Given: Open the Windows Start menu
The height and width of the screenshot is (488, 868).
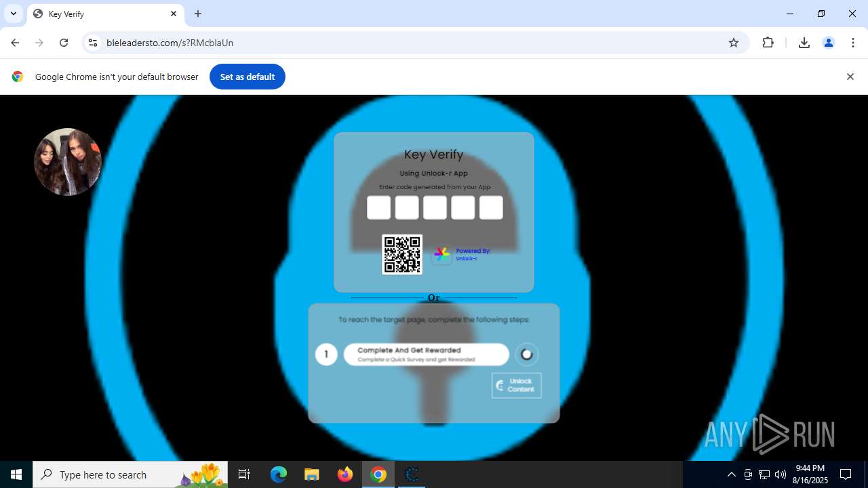Looking at the screenshot, I should 16,474.
